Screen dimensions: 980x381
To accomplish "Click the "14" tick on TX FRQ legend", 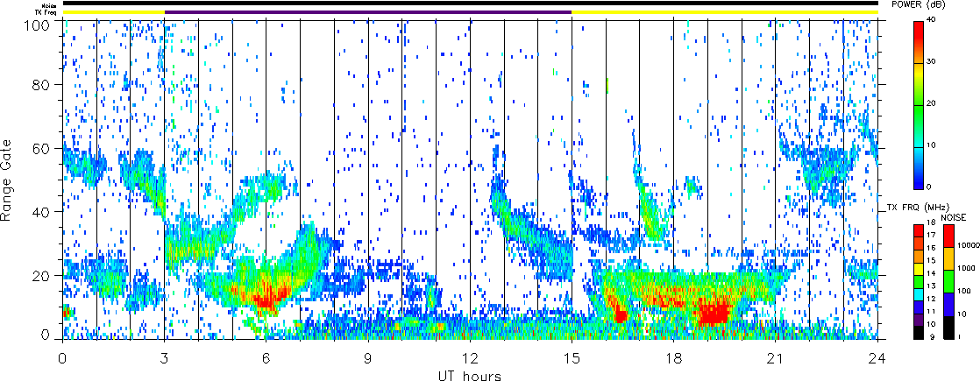I will point(931,273).
